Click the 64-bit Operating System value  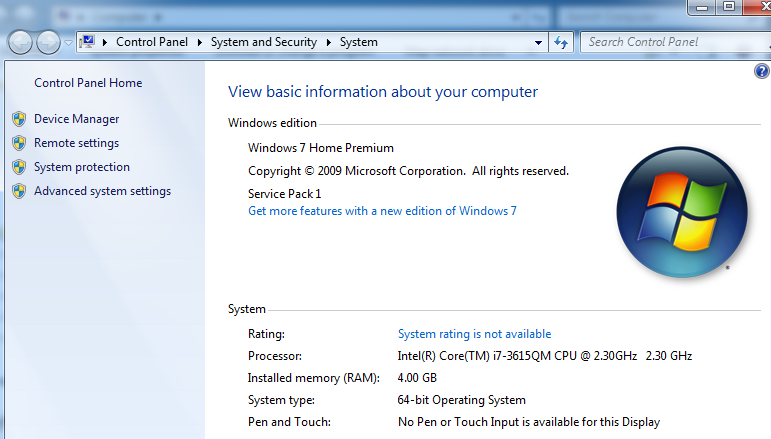(461, 400)
